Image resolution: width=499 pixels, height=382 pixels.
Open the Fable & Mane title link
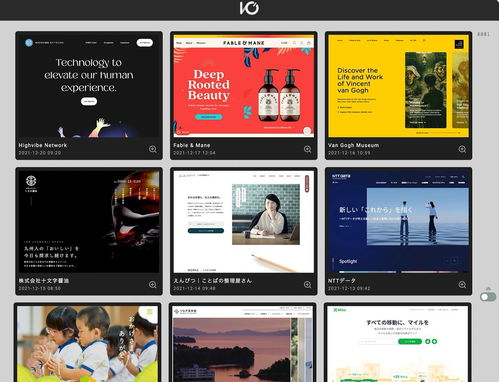tap(192, 145)
